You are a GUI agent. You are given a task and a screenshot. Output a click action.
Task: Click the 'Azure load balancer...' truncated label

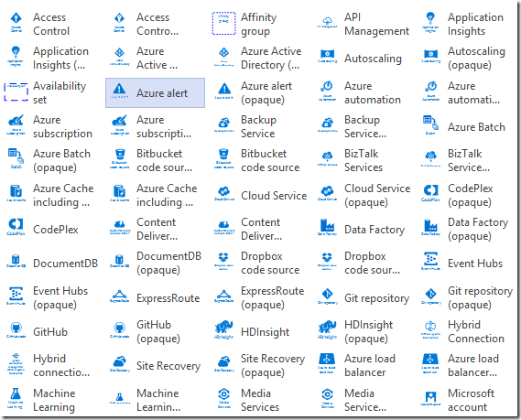(473, 365)
